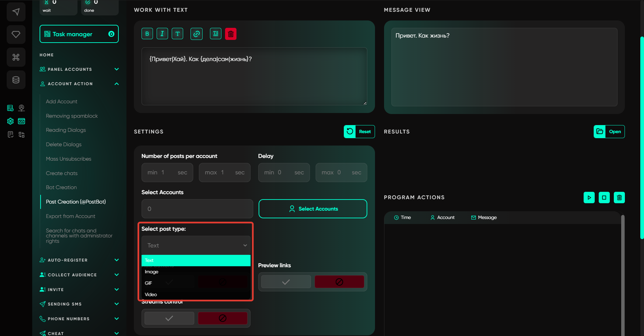Stop the program with the stop icon

604,198
